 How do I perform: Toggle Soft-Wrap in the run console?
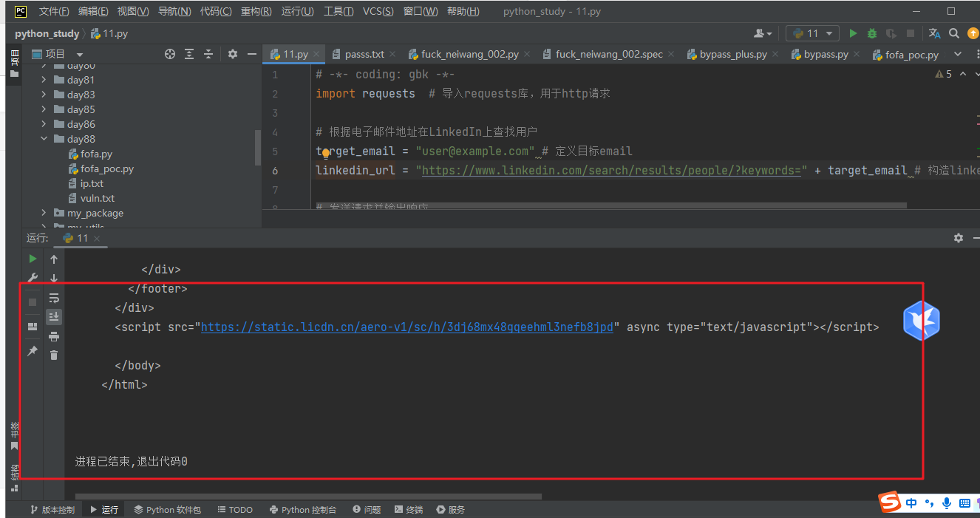point(53,298)
